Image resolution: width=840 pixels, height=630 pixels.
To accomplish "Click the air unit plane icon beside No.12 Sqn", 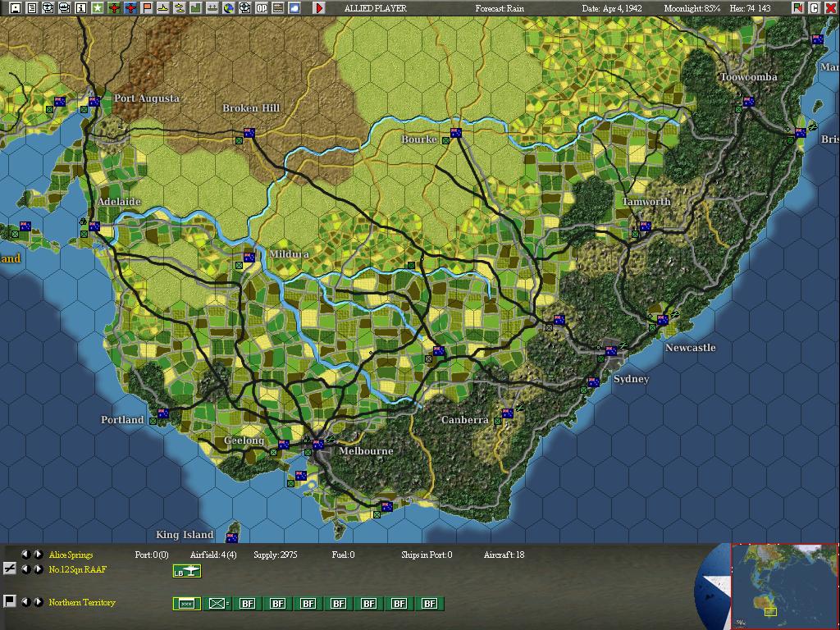I will [9, 568].
